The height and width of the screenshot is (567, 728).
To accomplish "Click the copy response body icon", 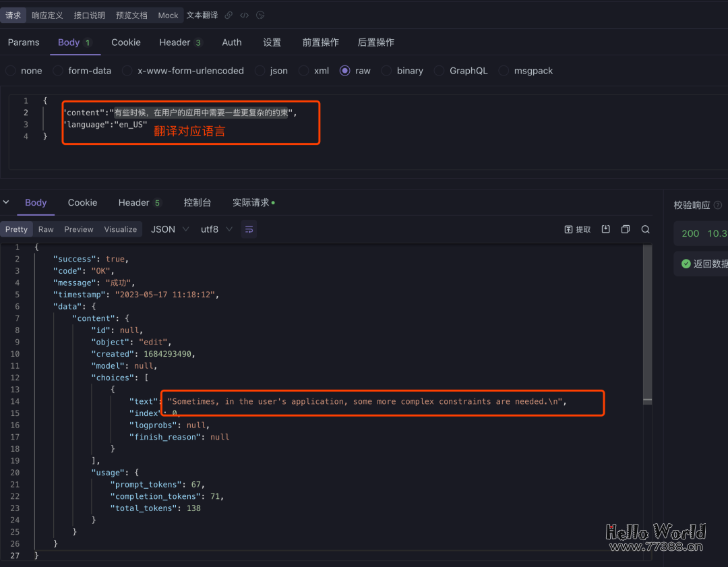I will (625, 229).
